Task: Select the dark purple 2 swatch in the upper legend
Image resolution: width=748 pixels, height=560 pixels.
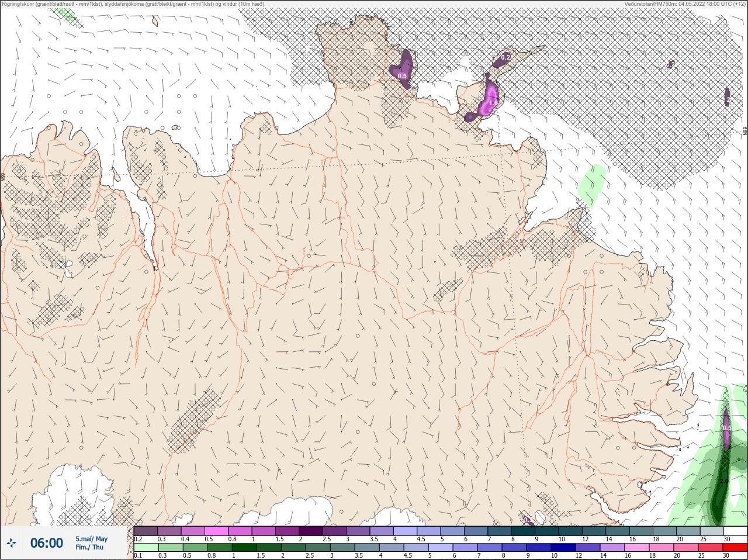Action: click(x=311, y=531)
